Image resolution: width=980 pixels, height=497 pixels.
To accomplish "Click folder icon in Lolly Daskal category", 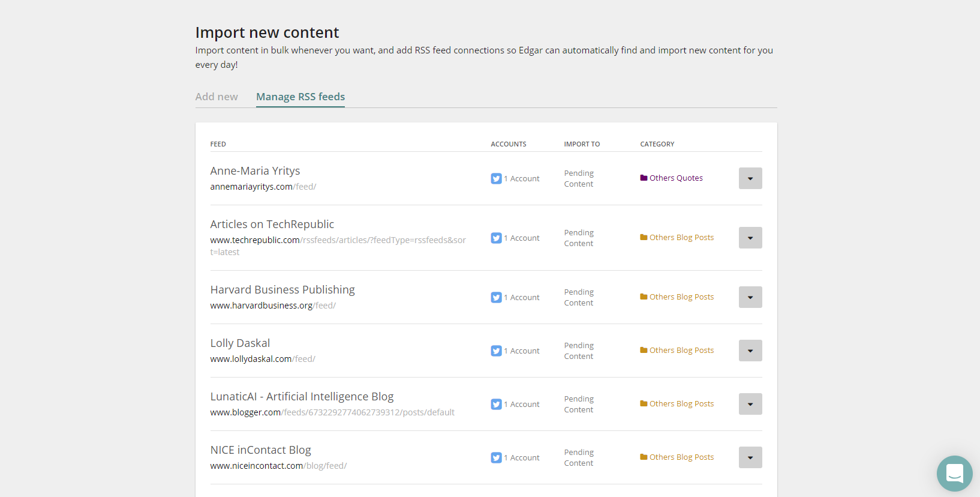I will pyautogui.click(x=644, y=350).
